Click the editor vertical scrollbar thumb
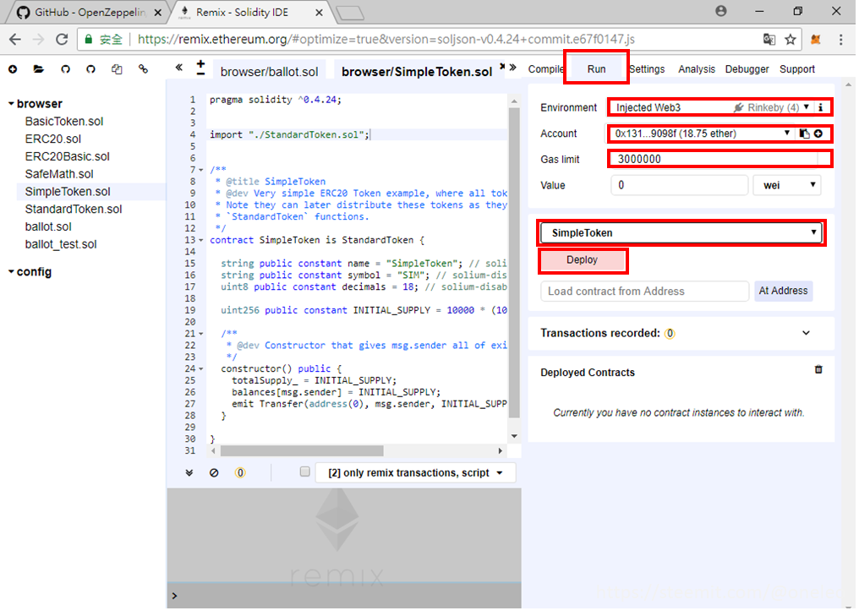The image size is (859, 616). pyautogui.click(x=514, y=263)
